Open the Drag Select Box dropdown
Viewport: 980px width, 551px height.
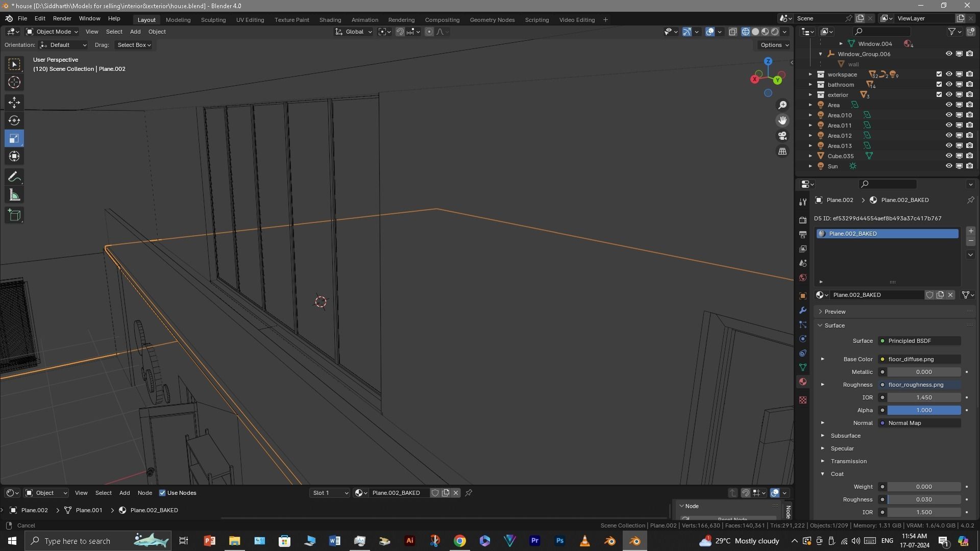134,45
